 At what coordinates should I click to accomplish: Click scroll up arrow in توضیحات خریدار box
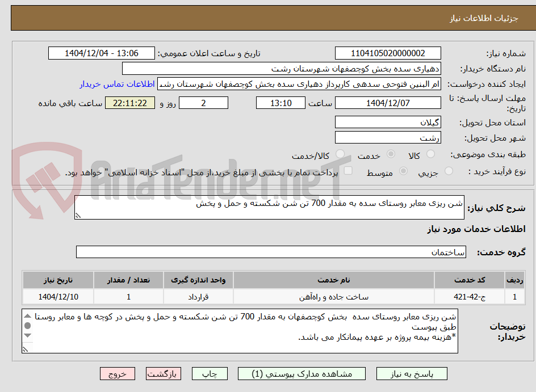(x=28, y=316)
